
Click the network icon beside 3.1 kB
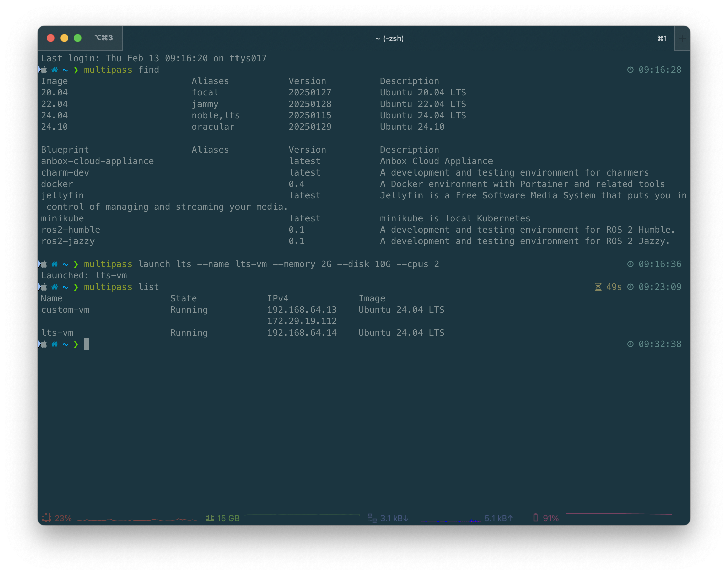372,518
